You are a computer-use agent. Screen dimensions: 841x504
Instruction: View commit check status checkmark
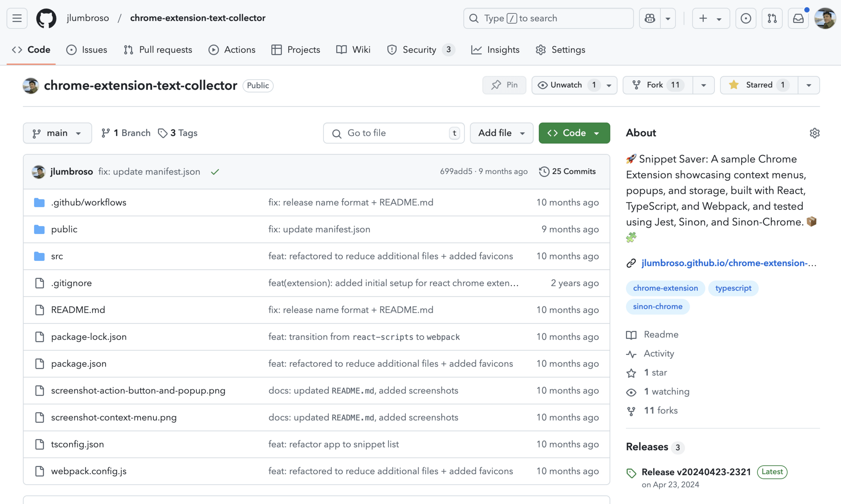click(x=215, y=172)
